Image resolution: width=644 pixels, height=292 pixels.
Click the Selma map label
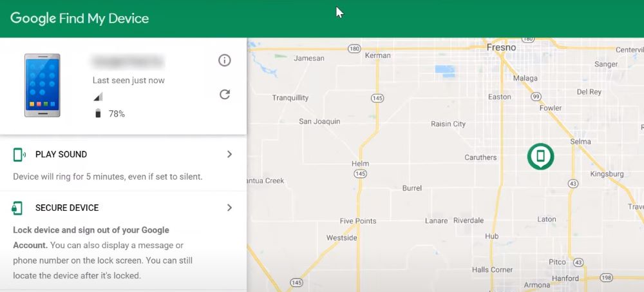[581, 141]
